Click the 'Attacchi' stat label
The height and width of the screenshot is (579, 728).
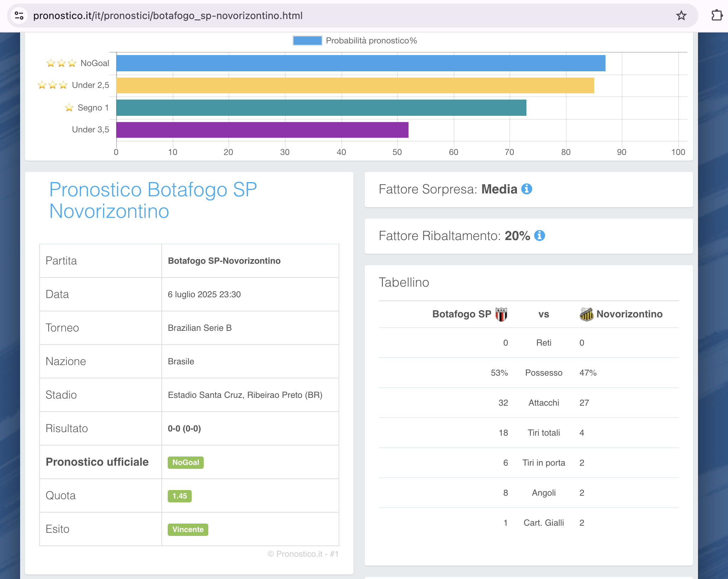point(544,403)
